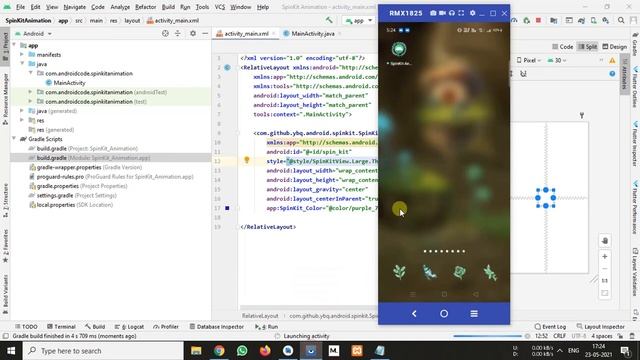Click the fullscreen icon in RMX1825 window

tap(461, 13)
